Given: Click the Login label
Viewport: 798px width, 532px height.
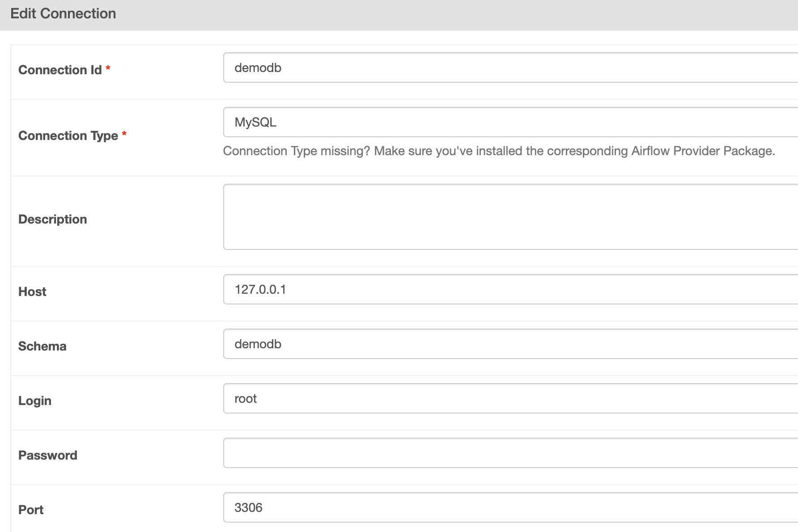Looking at the screenshot, I should tap(35, 401).
